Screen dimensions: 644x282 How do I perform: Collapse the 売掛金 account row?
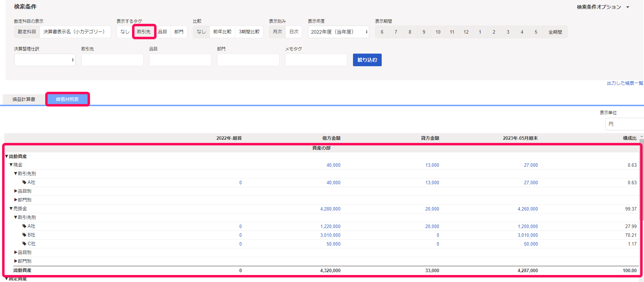[x=11, y=208]
